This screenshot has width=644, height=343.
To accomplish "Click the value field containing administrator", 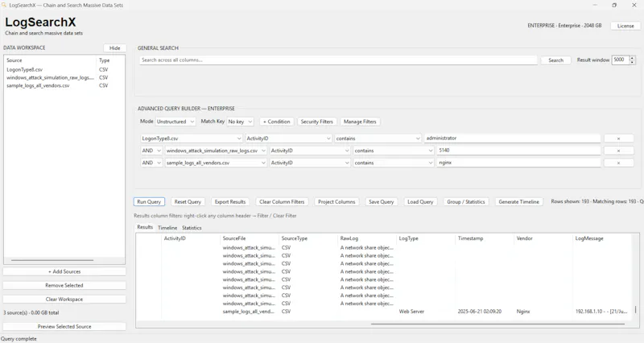I will [x=512, y=138].
